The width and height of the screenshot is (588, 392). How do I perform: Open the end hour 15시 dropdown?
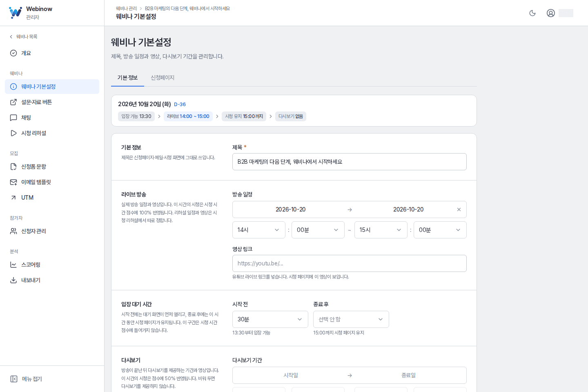(381, 230)
